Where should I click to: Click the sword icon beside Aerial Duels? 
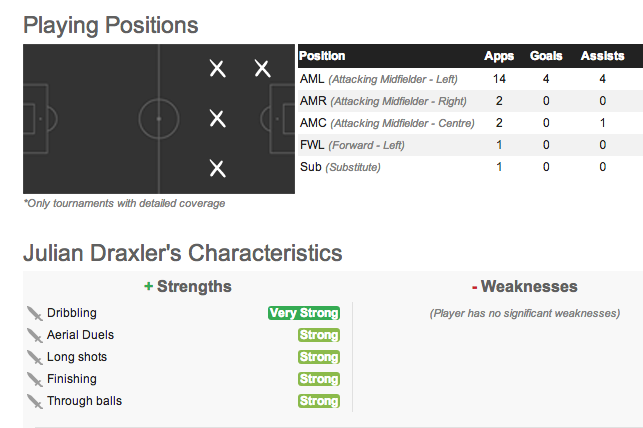point(35,336)
